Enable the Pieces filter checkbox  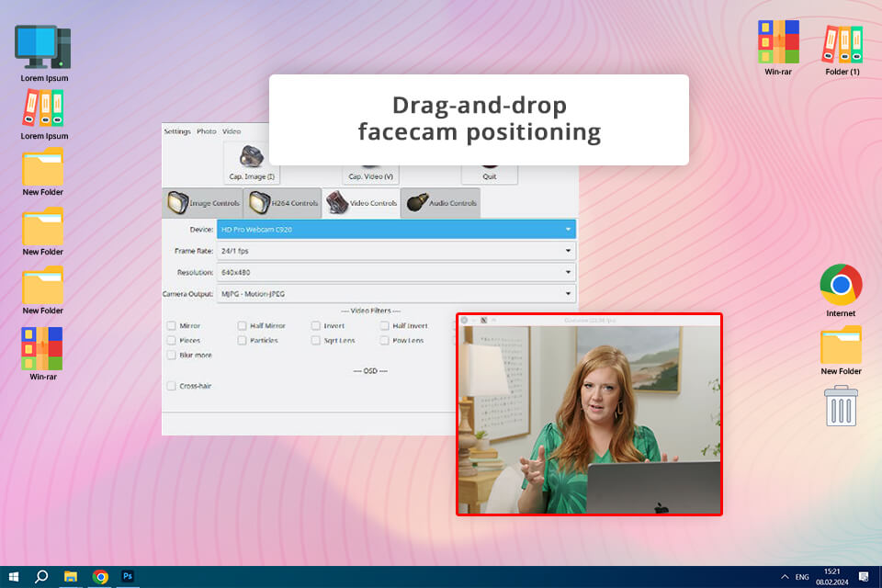click(171, 341)
